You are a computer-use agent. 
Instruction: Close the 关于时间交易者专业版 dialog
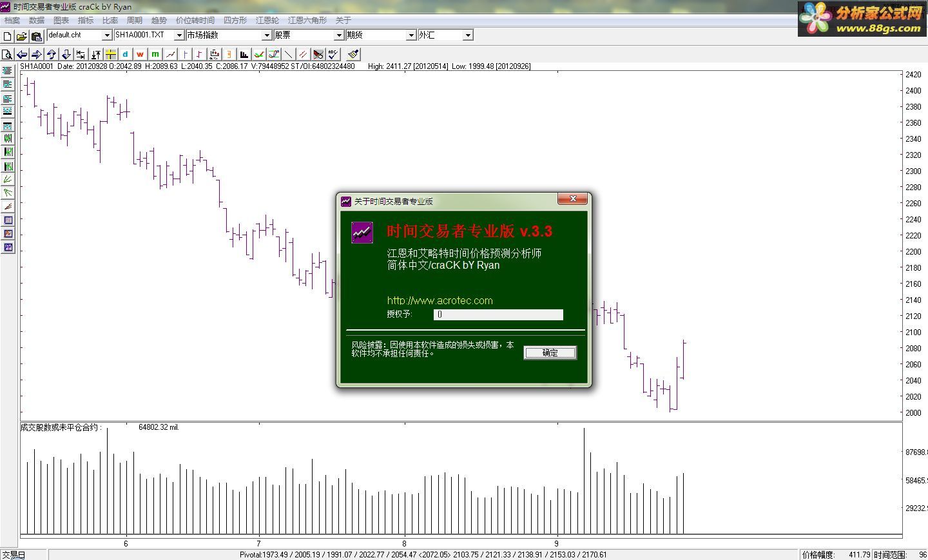pyautogui.click(x=572, y=199)
